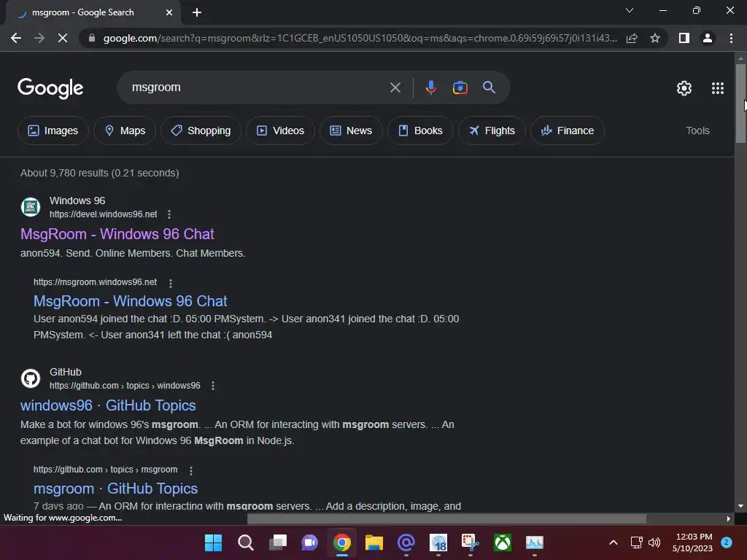Image resolution: width=747 pixels, height=560 pixels.
Task: Open the volume control in system tray
Action: pyautogui.click(x=654, y=542)
